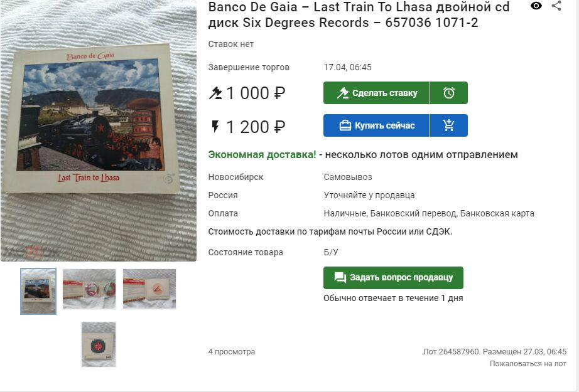Viewport: 579px width, 392px height.
Task: Click Задать вопрос продавцу button
Action: point(393,278)
